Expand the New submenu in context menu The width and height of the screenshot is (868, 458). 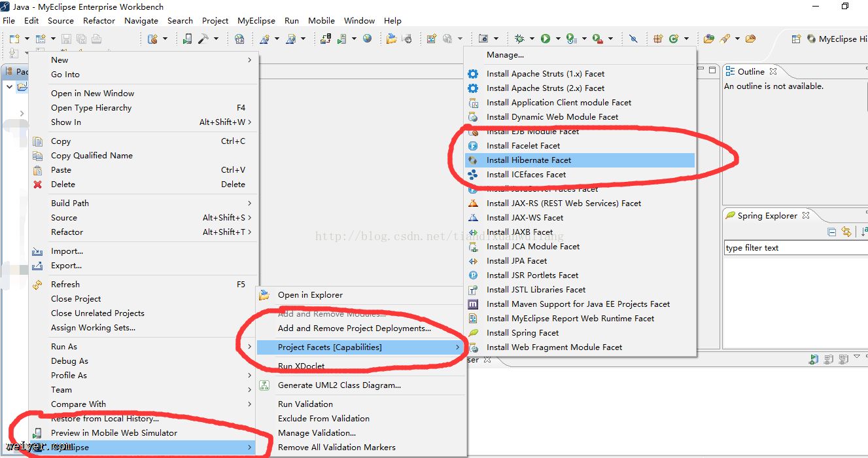(144, 60)
